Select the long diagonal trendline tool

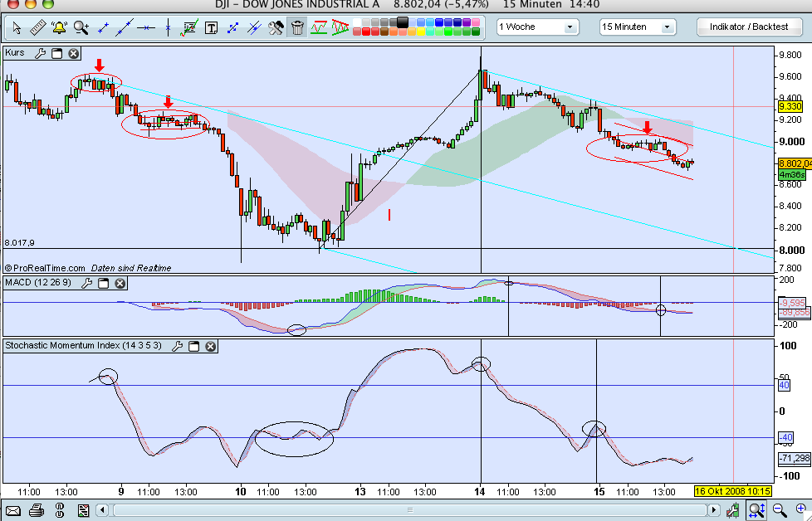point(125,27)
